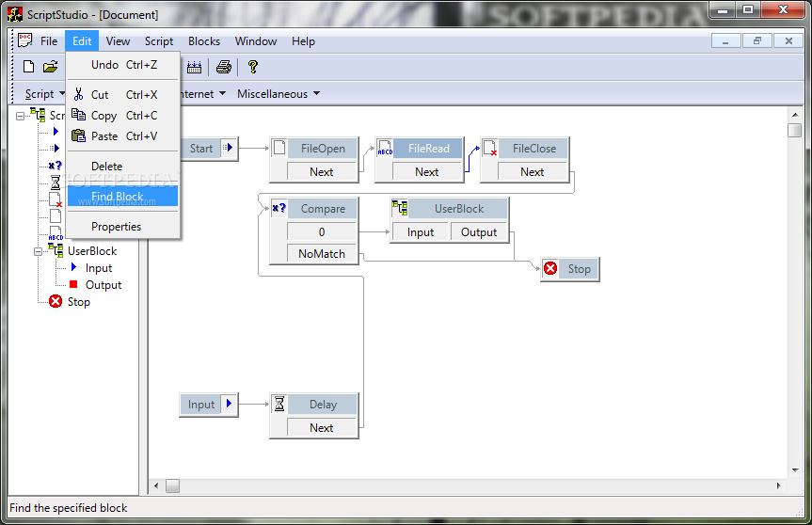Click the red Stop icon in the tree
This screenshot has height=525, width=812.
pyautogui.click(x=56, y=301)
